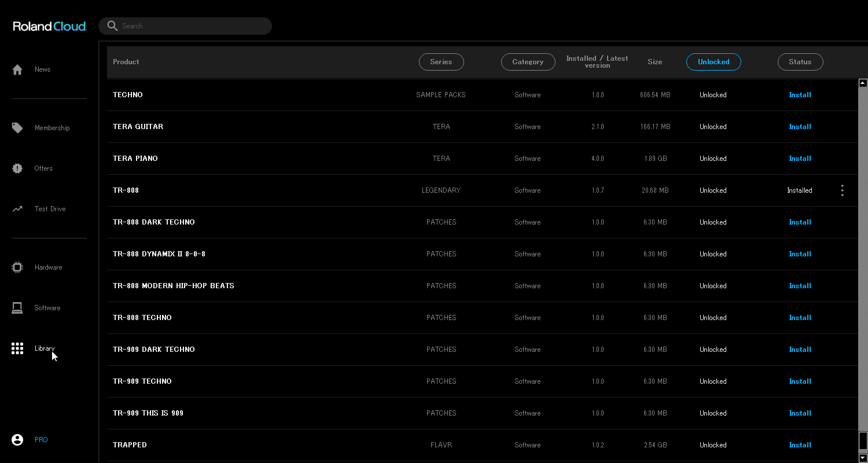Click Installed / Latest version header
Viewport: 868px width, 463px height.
coord(597,62)
